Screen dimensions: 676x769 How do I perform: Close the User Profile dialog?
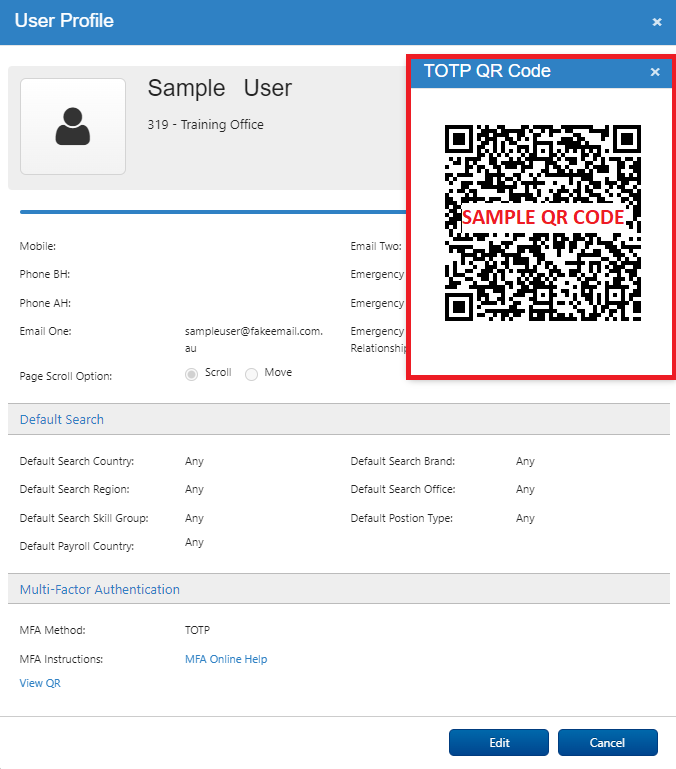pyautogui.click(x=657, y=22)
